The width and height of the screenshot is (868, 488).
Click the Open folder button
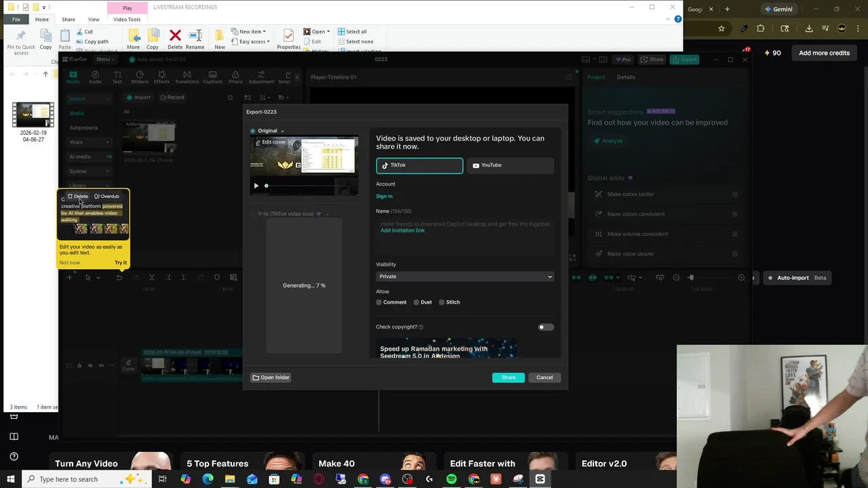[x=271, y=378]
